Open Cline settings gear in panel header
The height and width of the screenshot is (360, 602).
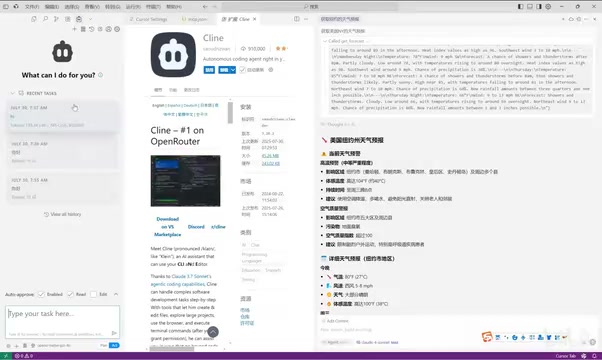pyautogui.click(x=117, y=29)
